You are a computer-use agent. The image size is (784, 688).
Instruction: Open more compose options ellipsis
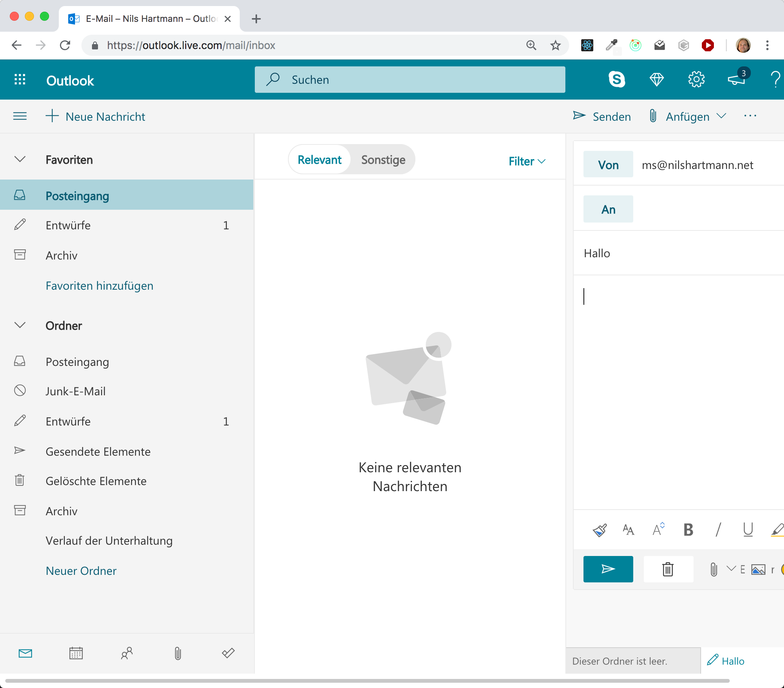[x=750, y=116]
